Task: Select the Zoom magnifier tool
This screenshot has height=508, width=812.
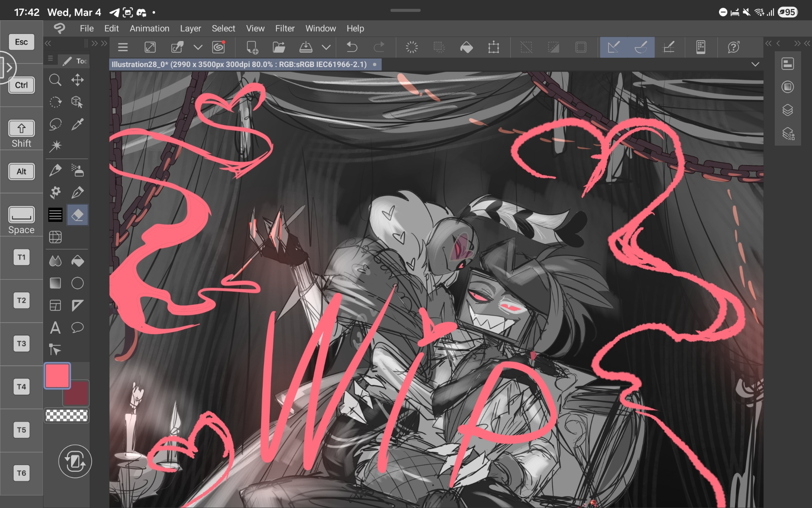Action: (55, 80)
